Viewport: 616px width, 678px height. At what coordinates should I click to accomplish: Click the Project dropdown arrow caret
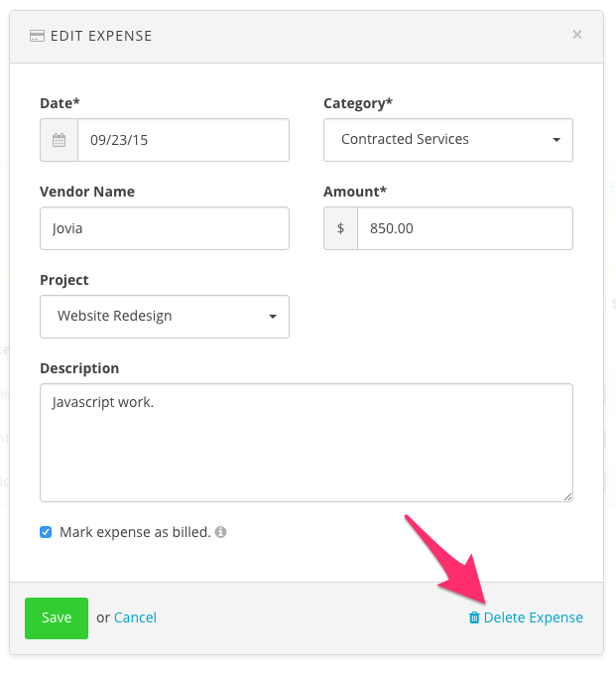pos(273,317)
